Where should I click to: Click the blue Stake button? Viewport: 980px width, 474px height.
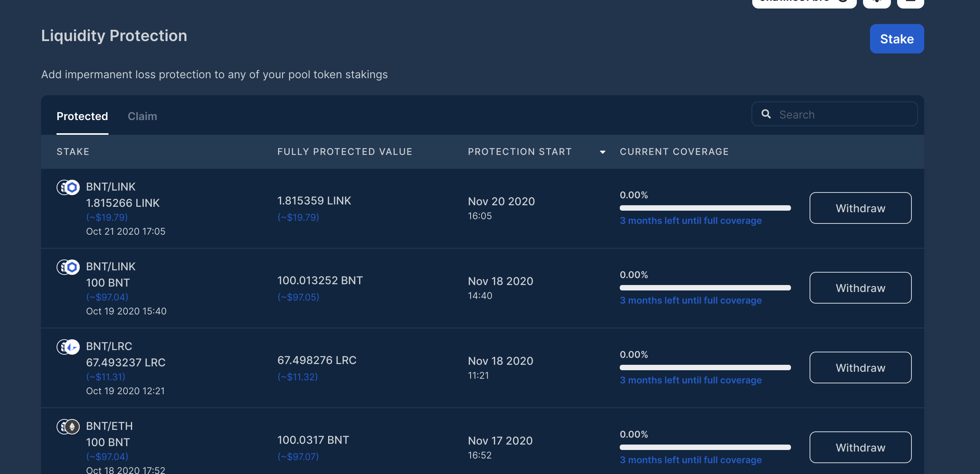(x=897, y=39)
